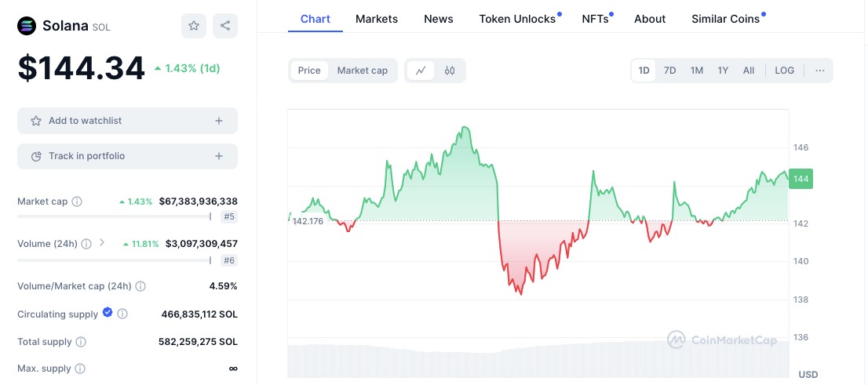Click info icon beside Volume (24h)

(86, 244)
